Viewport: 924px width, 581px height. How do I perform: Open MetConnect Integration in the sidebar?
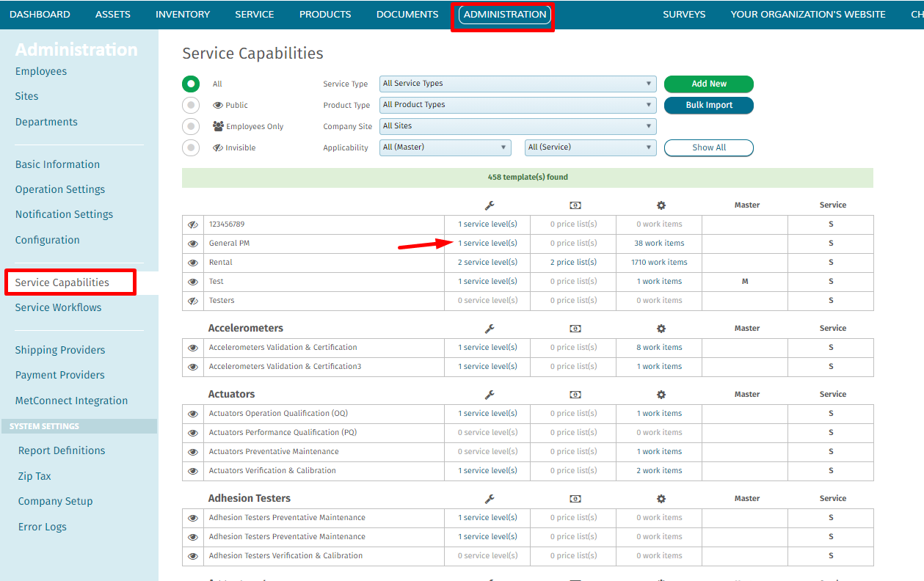72,401
